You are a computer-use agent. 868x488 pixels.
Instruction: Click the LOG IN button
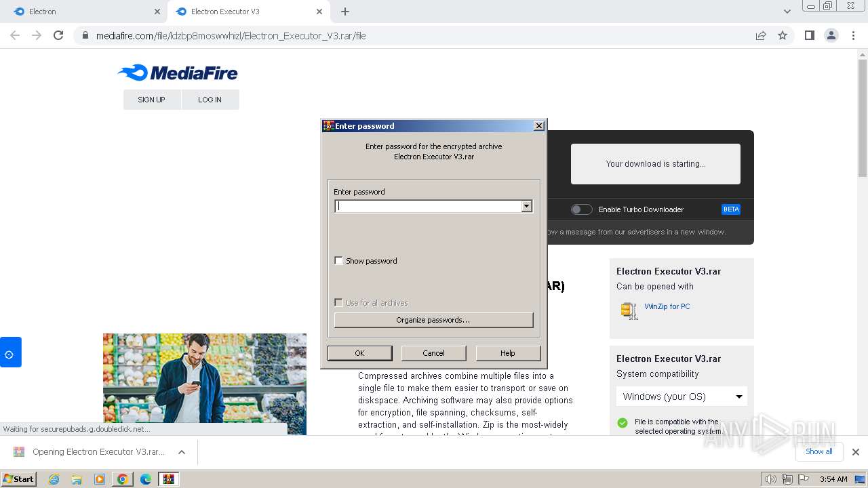click(x=210, y=100)
